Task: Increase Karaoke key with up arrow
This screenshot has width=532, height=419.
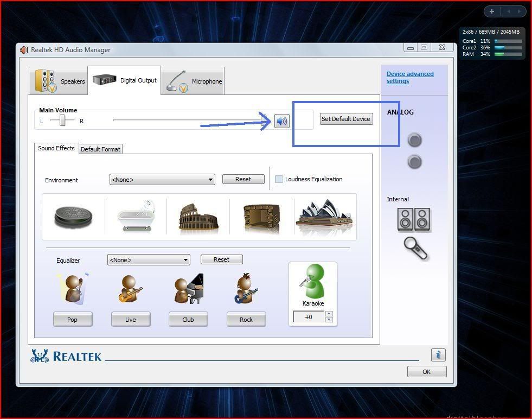Action: point(329,314)
